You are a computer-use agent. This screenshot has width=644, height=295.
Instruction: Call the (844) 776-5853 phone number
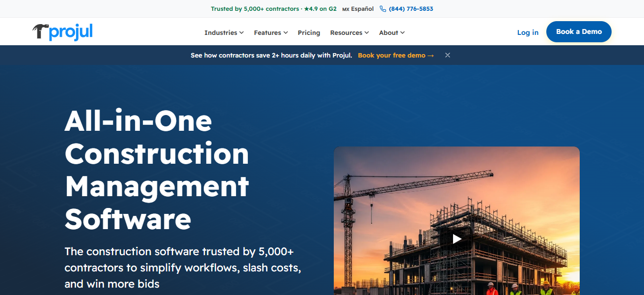tap(411, 9)
